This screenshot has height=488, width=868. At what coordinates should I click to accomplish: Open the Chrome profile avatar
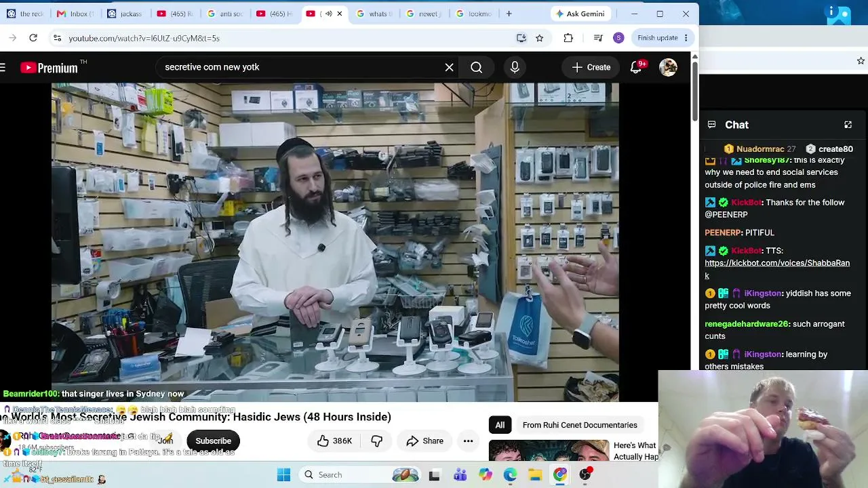[618, 38]
